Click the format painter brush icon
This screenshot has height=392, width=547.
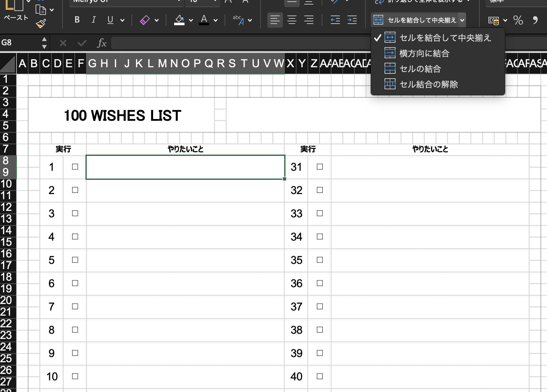[41, 24]
